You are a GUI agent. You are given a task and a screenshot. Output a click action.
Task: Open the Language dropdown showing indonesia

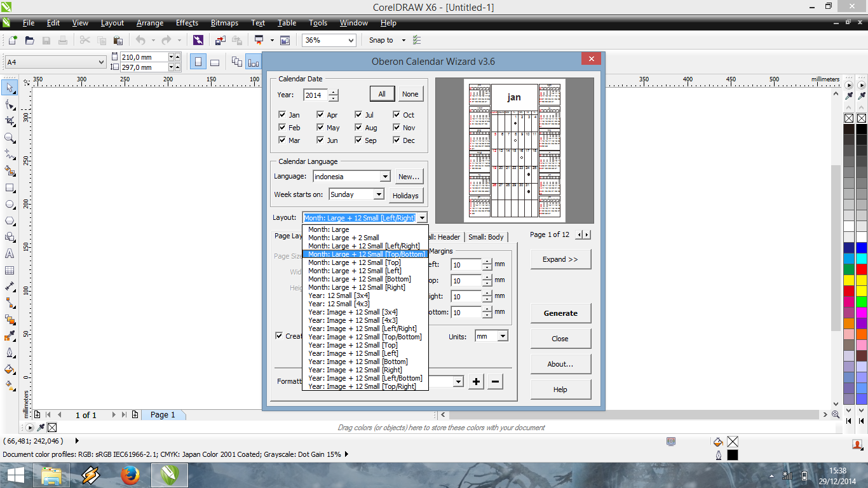[385, 177]
